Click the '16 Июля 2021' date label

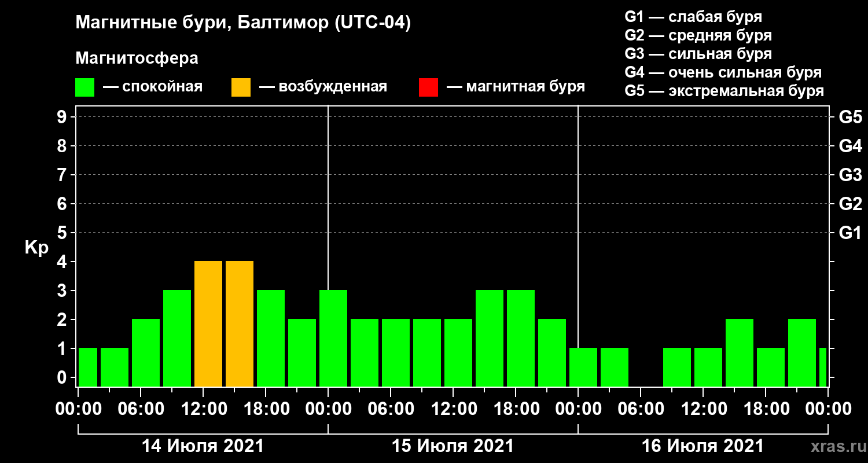[703, 446]
